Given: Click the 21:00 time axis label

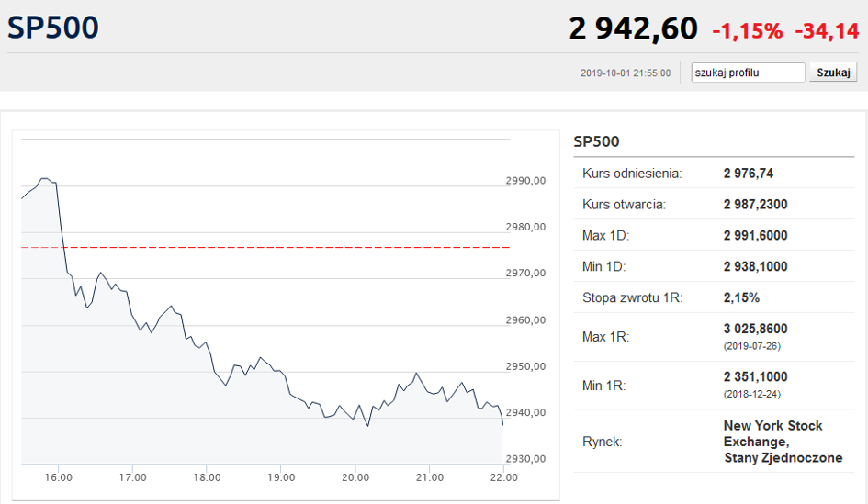Looking at the screenshot, I should [x=430, y=477].
